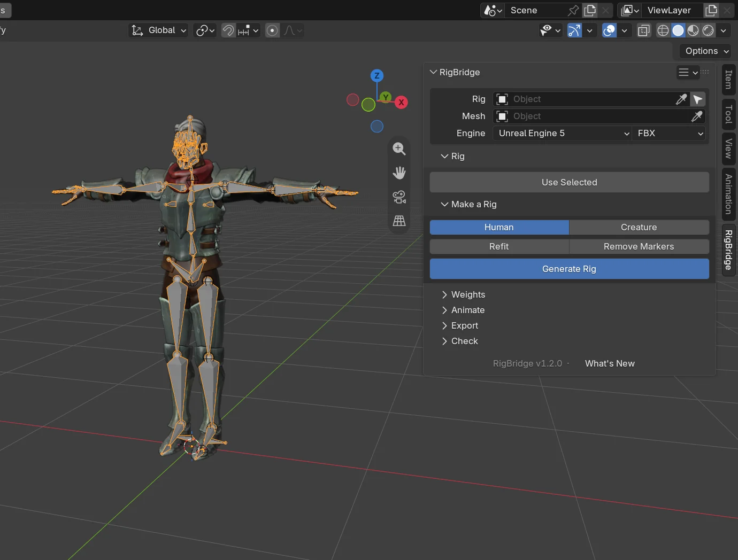Select material preview shading

coord(693,30)
